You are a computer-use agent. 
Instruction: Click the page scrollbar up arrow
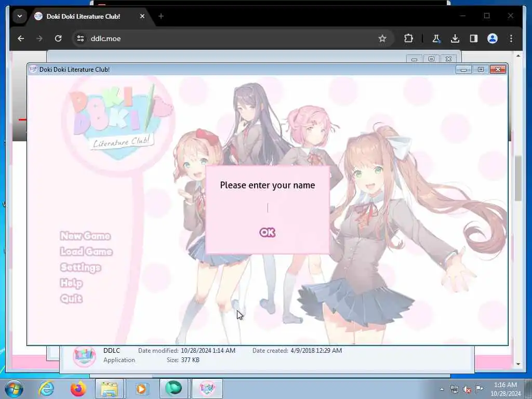click(518, 55)
